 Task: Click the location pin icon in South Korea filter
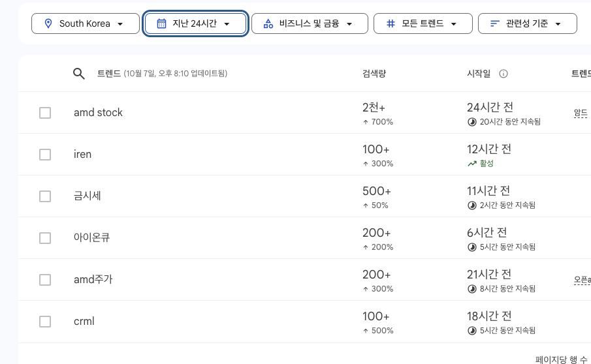(48, 24)
